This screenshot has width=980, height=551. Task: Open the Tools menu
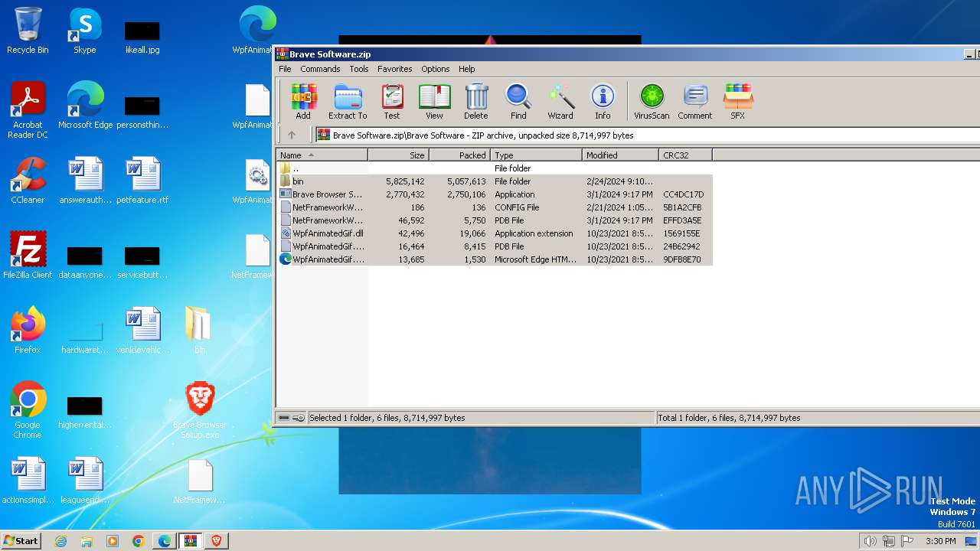click(359, 69)
